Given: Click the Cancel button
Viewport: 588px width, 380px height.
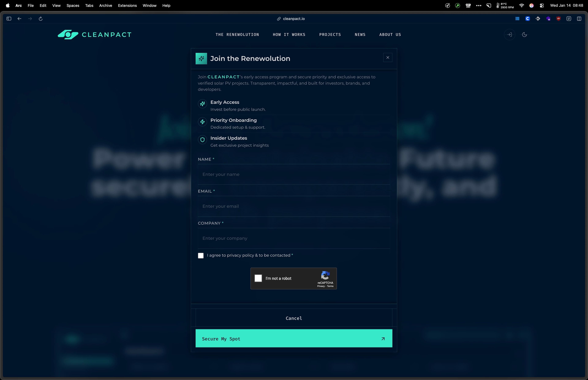Looking at the screenshot, I should tap(294, 318).
